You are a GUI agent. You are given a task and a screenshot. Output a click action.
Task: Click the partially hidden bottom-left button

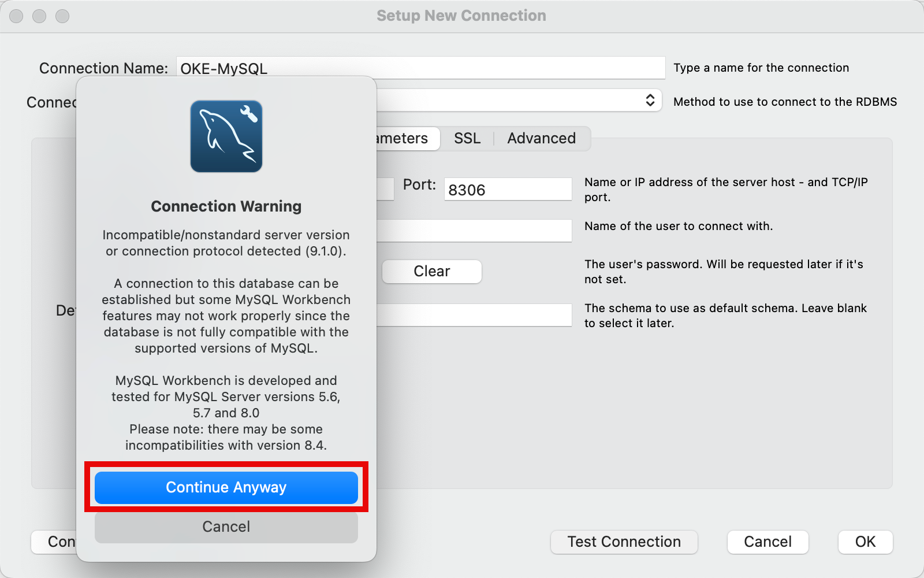click(54, 542)
